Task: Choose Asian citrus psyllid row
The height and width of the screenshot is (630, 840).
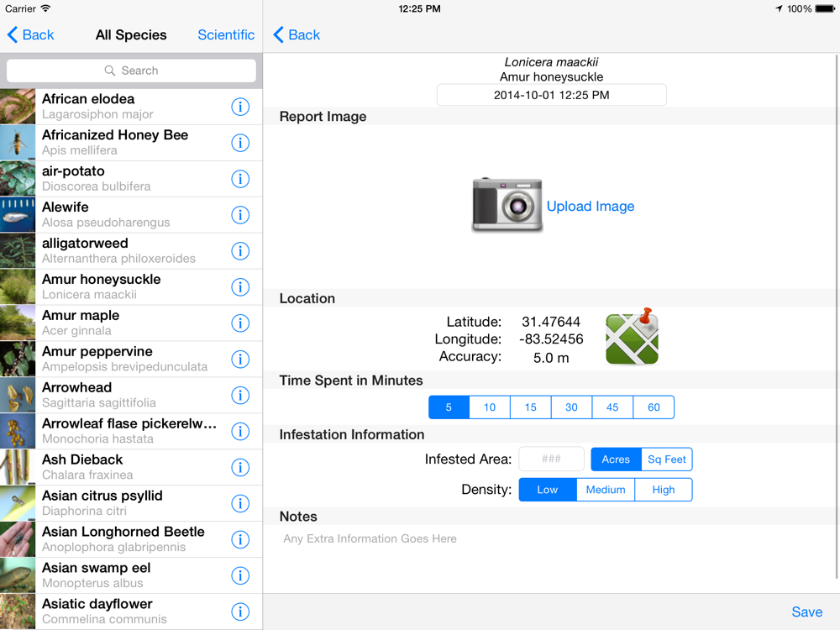Action: click(x=131, y=503)
